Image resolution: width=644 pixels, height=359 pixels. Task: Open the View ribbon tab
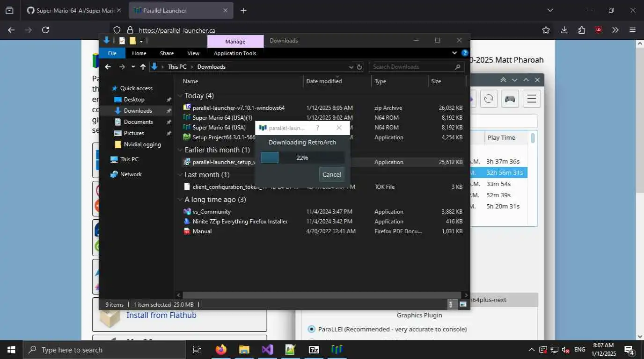click(193, 53)
